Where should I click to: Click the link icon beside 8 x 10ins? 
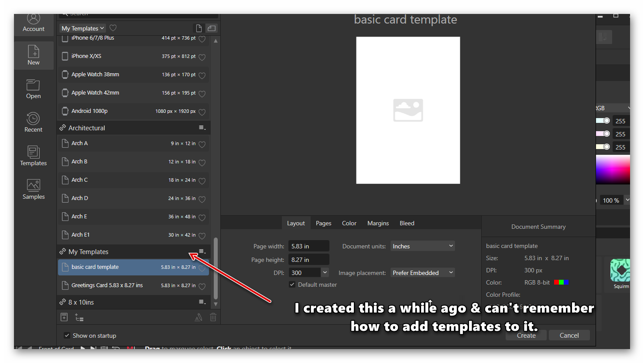pyautogui.click(x=63, y=302)
